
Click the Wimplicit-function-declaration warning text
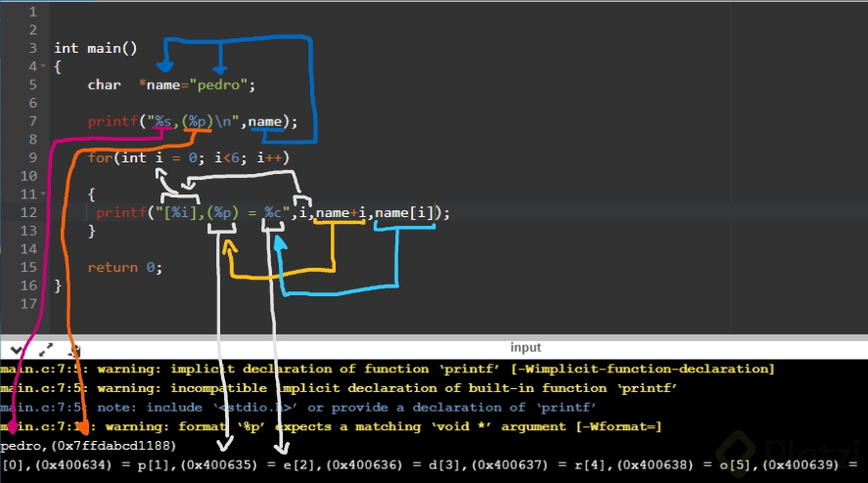(x=643, y=369)
